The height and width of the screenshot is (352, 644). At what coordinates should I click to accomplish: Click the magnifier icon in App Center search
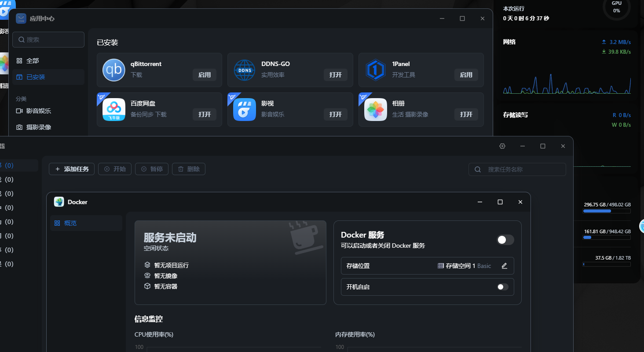point(22,40)
